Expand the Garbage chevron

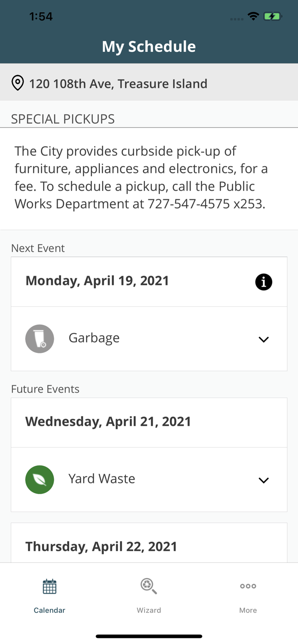tap(264, 339)
